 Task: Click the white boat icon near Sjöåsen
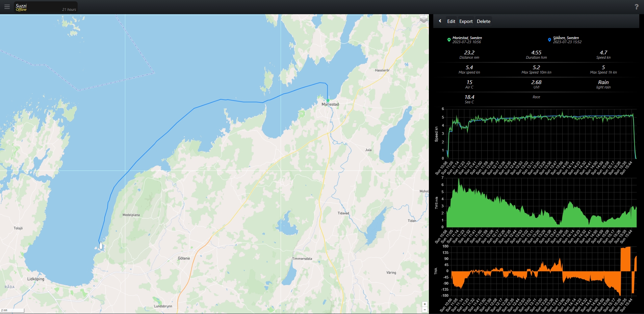click(101, 245)
